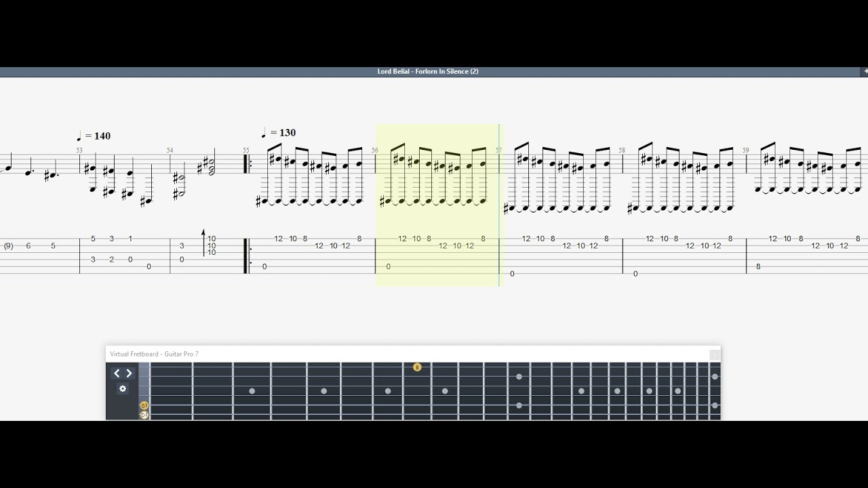Click the highlighted B note on the fretboard
Image resolution: width=868 pixels, height=488 pixels.
417,367
